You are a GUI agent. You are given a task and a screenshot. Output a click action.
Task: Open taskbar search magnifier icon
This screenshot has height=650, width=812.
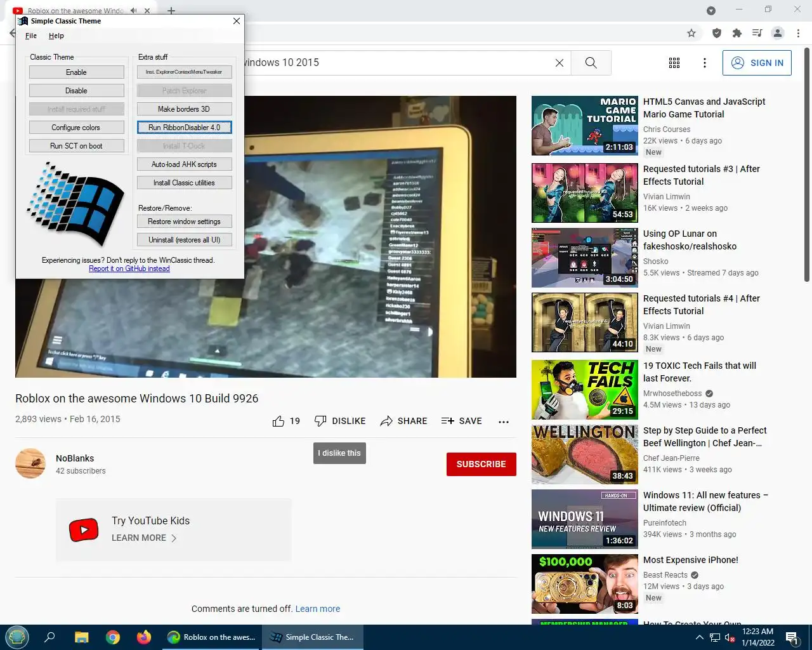tap(49, 637)
